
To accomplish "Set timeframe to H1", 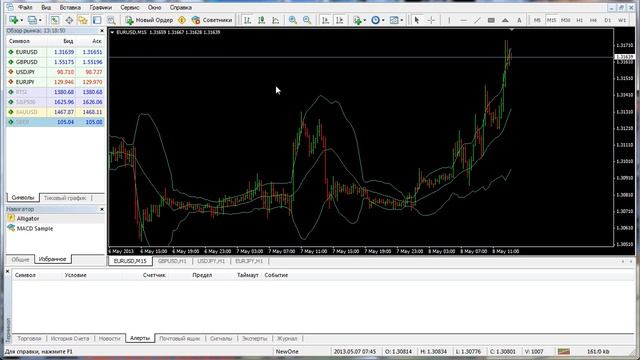I will (x=579, y=20).
